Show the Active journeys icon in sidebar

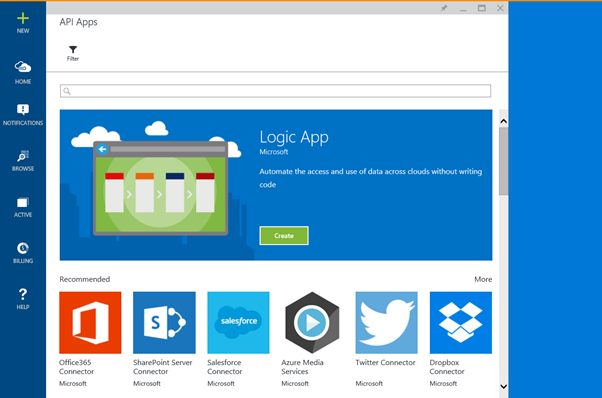pyautogui.click(x=23, y=202)
